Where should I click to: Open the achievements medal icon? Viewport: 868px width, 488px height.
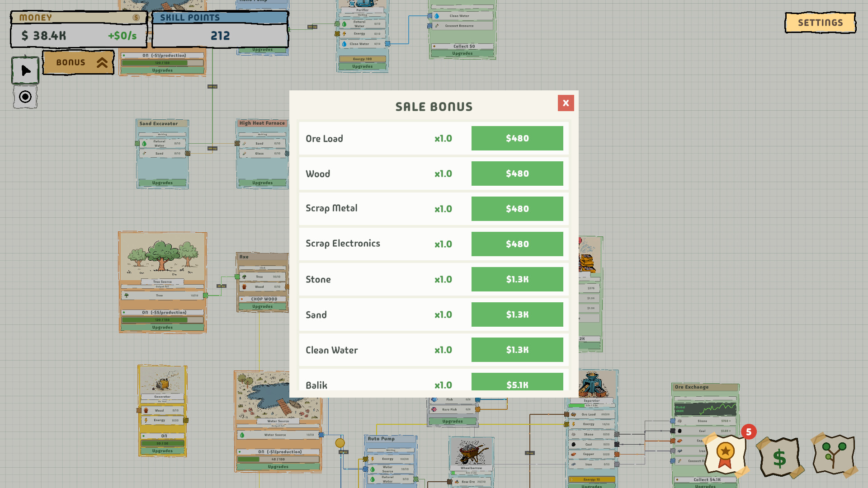pos(725,455)
